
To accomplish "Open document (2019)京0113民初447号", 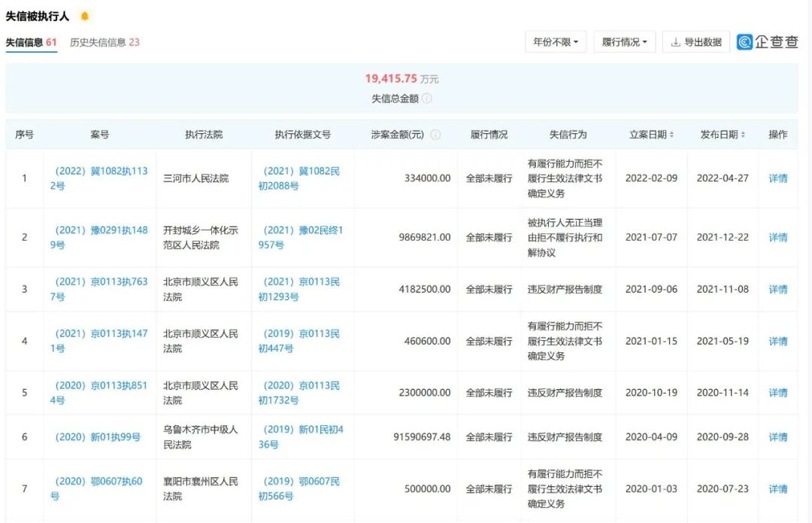I will (x=299, y=341).
